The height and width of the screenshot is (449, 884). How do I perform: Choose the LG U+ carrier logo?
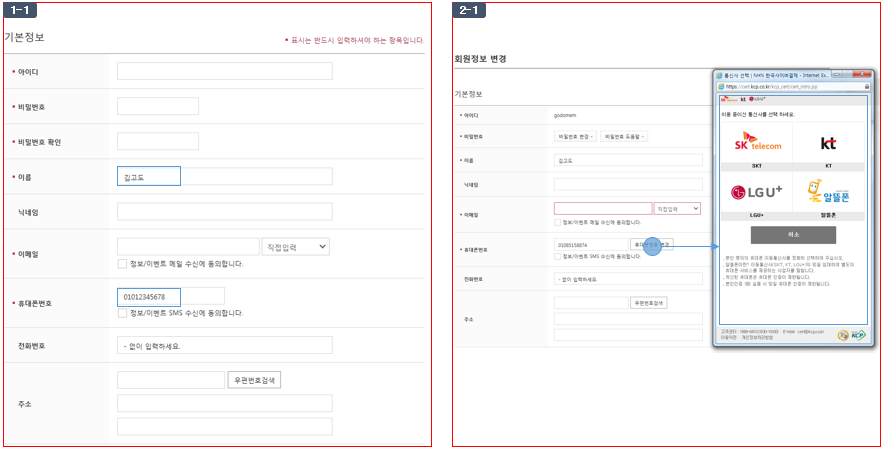757,192
